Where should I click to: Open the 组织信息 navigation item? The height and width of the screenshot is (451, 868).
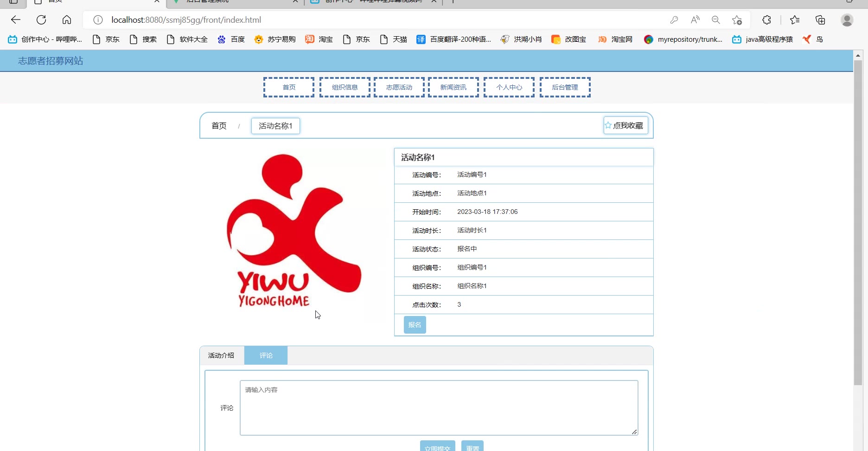[x=345, y=87]
